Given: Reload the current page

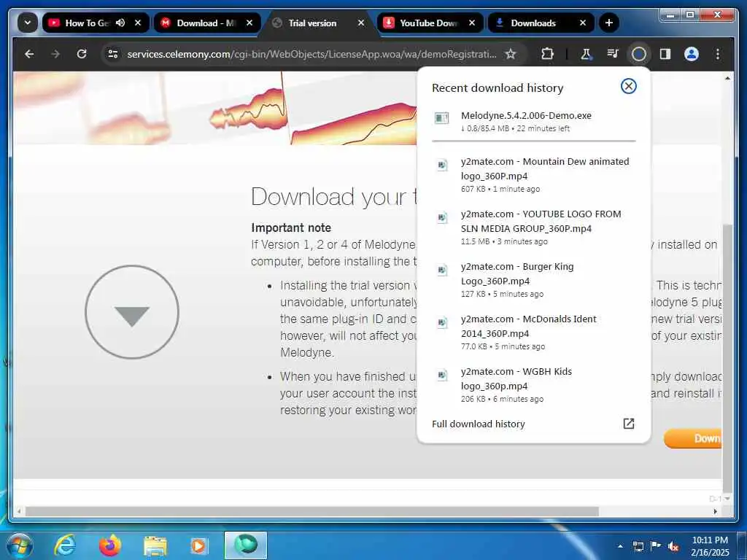Looking at the screenshot, I should pos(82,54).
